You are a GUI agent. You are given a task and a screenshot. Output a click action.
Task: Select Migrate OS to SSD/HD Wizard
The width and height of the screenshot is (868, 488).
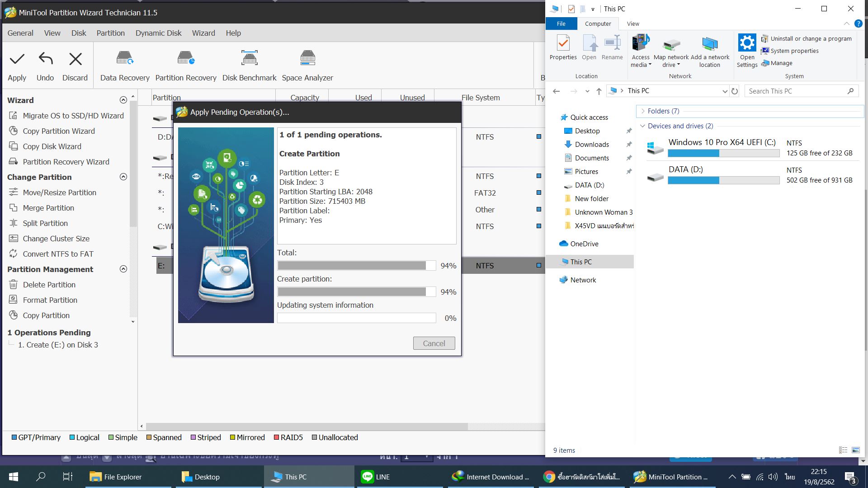(x=73, y=116)
